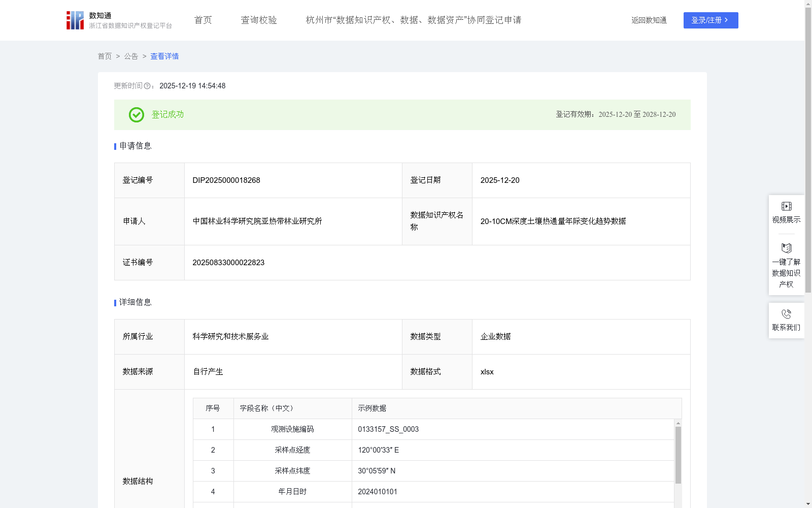Click sample value 2024010101

click(x=378, y=492)
